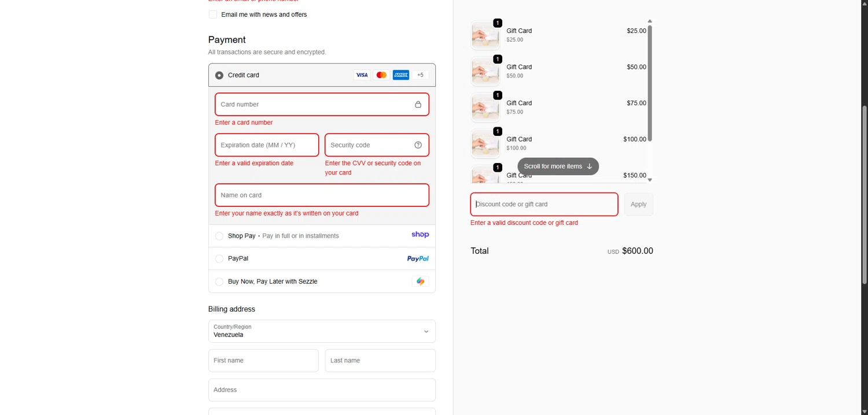Click the Shop Pay logo
Screen dimensions: 868x415
(x=420, y=235)
